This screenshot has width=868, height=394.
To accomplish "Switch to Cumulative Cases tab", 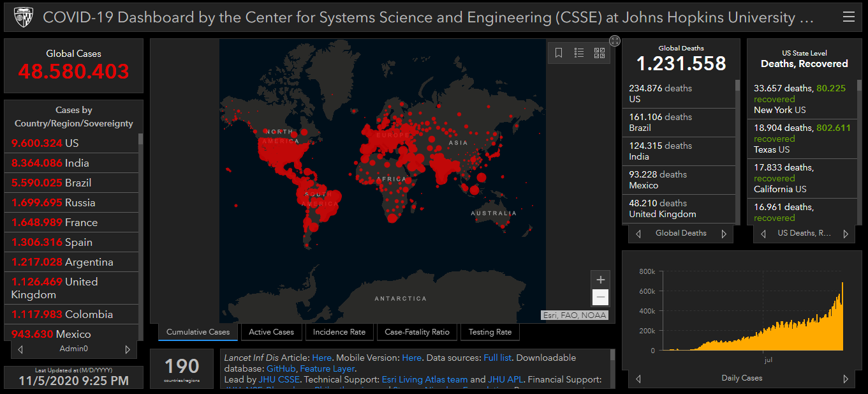I will [198, 332].
